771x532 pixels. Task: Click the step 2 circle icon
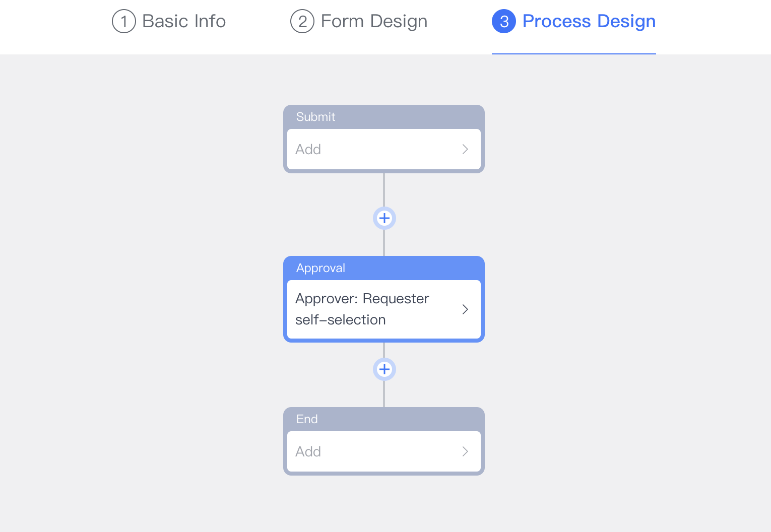tap(302, 21)
